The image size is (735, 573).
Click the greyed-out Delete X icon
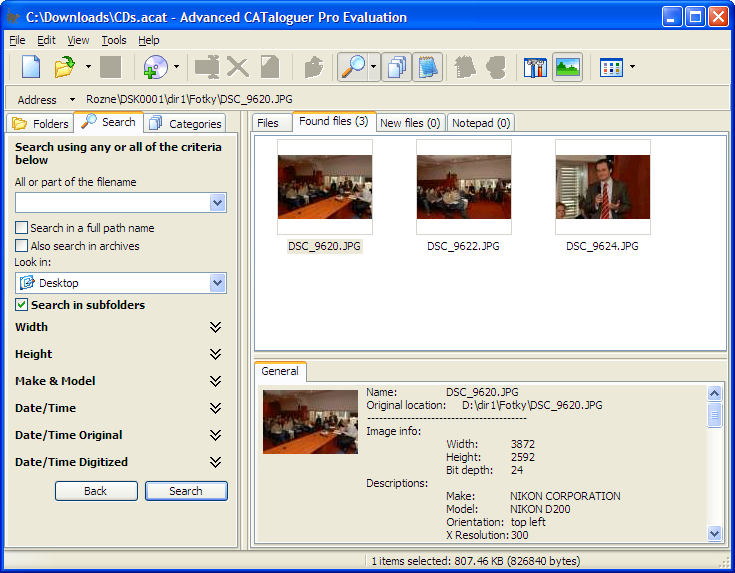click(238, 67)
